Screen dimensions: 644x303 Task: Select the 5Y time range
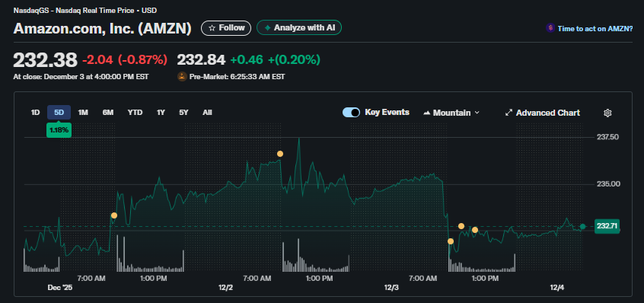pos(183,113)
